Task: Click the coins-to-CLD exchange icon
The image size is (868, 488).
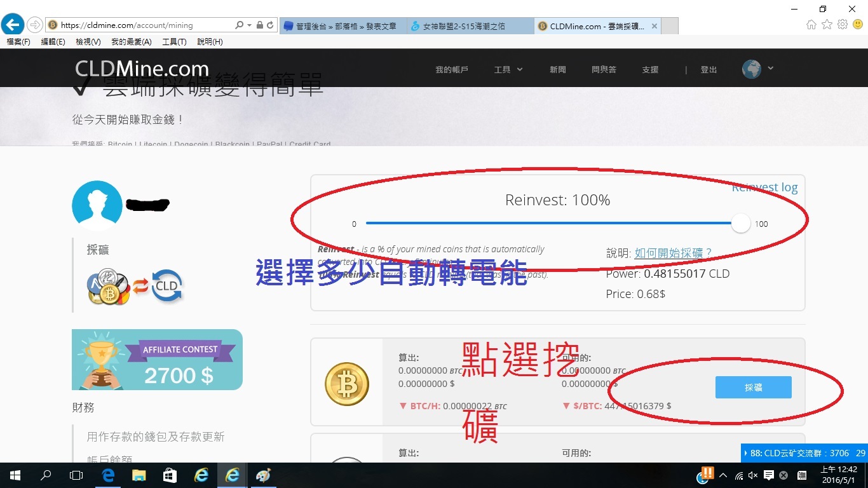Action: coord(135,287)
